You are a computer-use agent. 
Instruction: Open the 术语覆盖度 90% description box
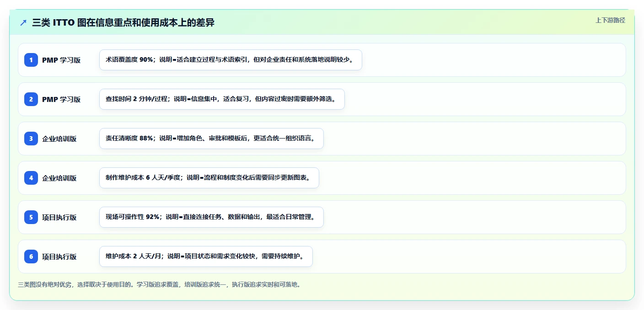coord(231,60)
